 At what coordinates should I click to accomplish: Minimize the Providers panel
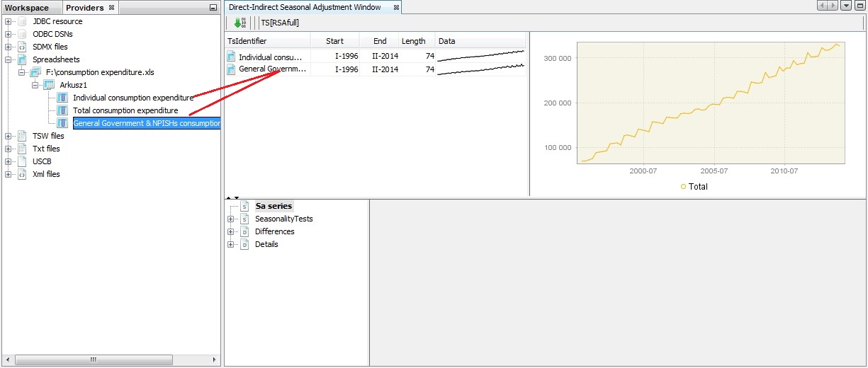tap(213, 8)
